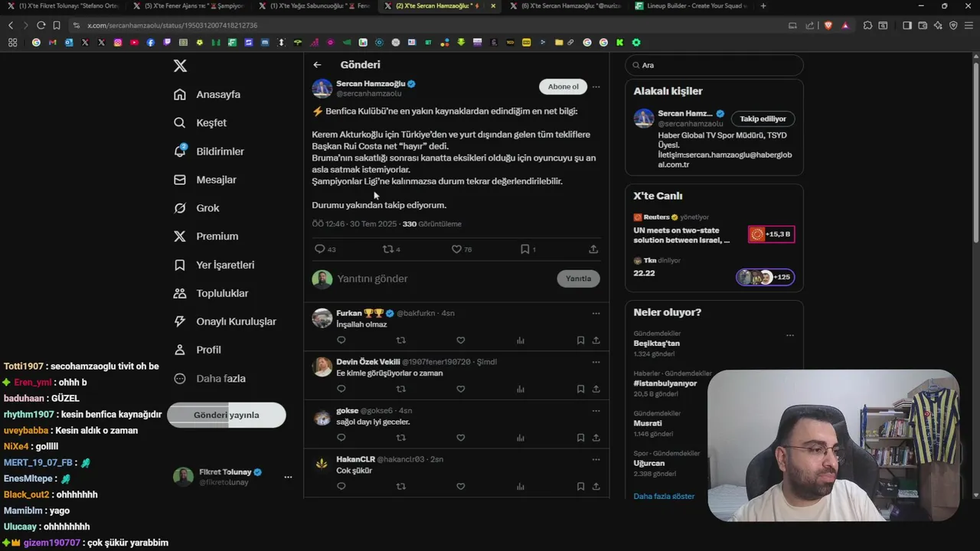This screenshot has width=980, height=551.
Task: Click 'Takip ediliyor' for Sercan Hamzaoğlu
Action: [763, 119]
